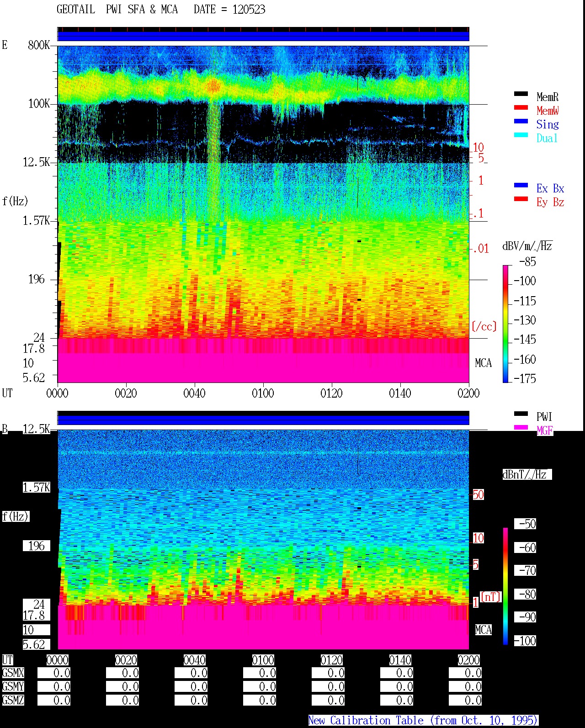Click the 0100 UT tick label under E spectrogram
This screenshot has width=585, height=728.
[263, 393]
